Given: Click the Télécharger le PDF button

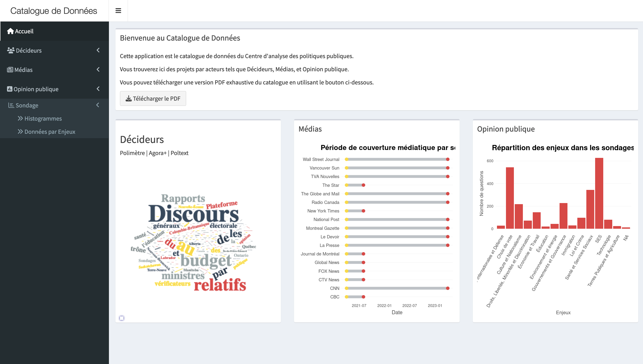Looking at the screenshot, I should tap(153, 98).
